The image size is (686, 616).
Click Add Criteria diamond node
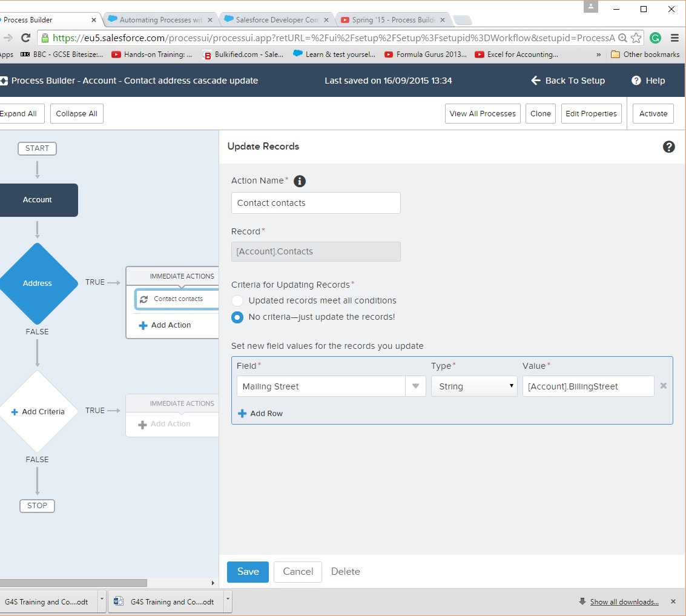point(38,411)
